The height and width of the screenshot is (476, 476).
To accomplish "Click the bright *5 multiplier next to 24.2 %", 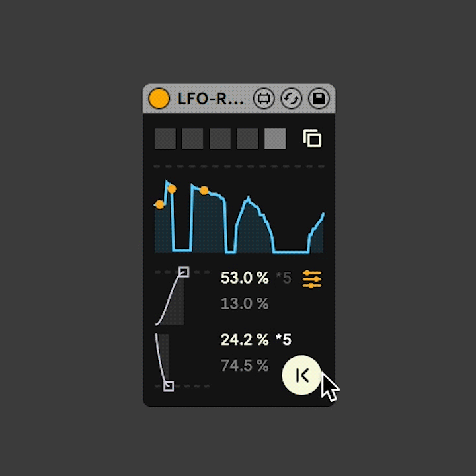I will [283, 339].
